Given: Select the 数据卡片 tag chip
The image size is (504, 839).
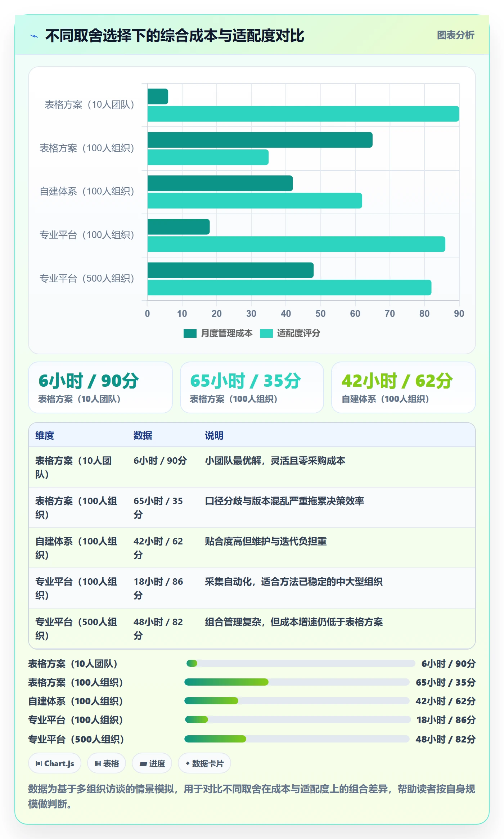Looking at the screenshot, I should [x=204, y=763].
